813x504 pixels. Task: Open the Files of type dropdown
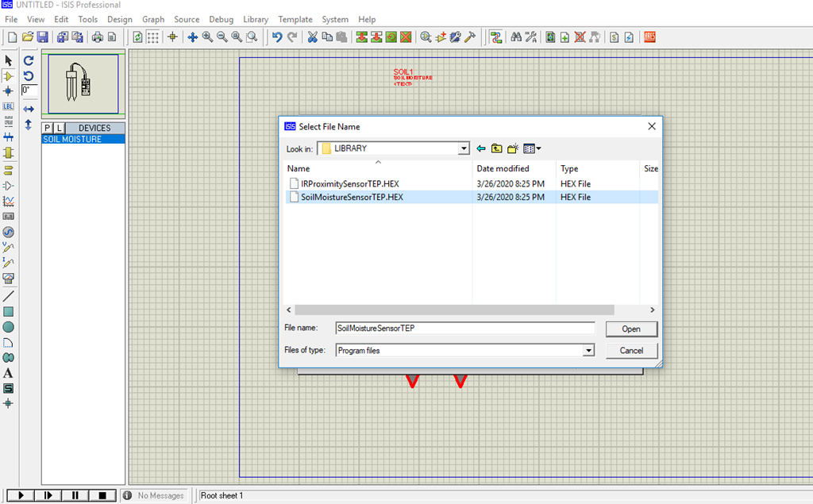(x=588, y=350)
